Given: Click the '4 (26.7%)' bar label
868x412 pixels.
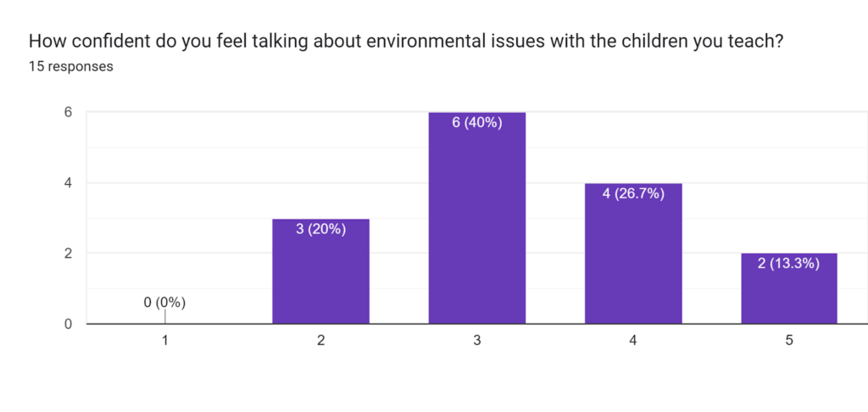Looking at the screenshot, I should point(633,192).
